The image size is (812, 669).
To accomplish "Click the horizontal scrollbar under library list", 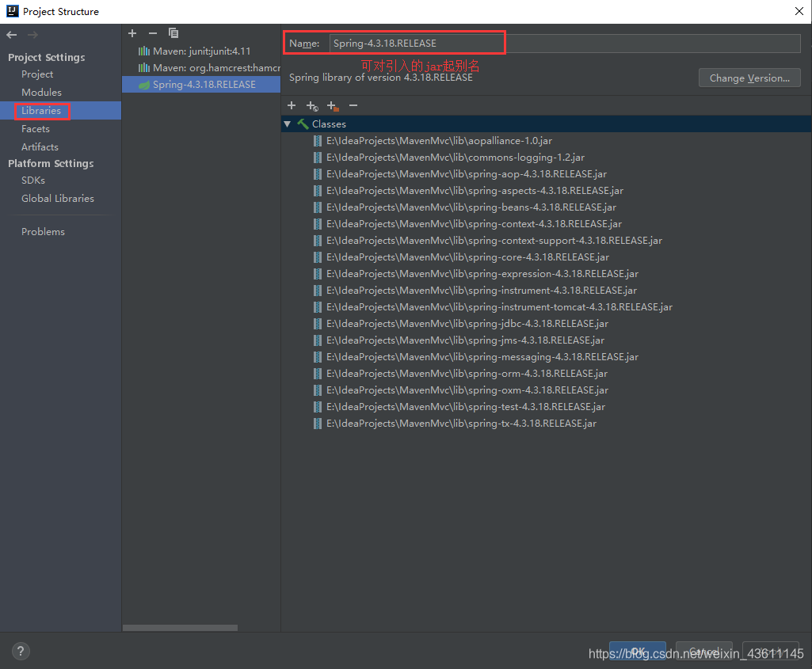I will (x=180, y=628).
